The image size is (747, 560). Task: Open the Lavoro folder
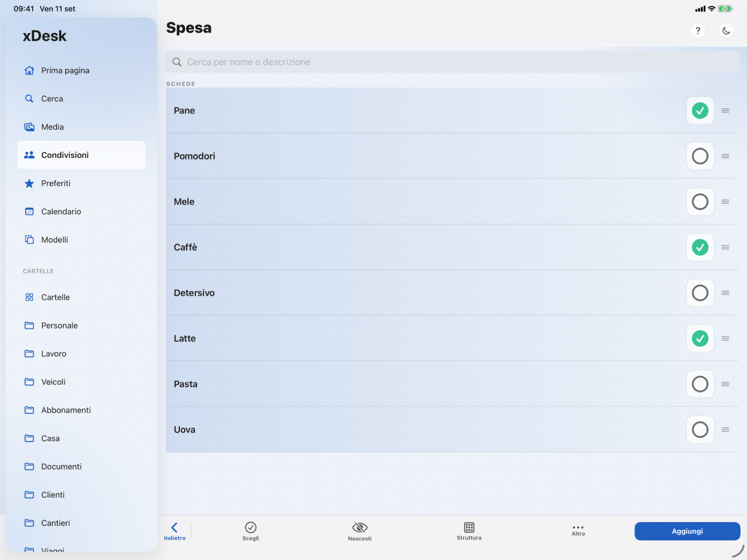(81, 354)
